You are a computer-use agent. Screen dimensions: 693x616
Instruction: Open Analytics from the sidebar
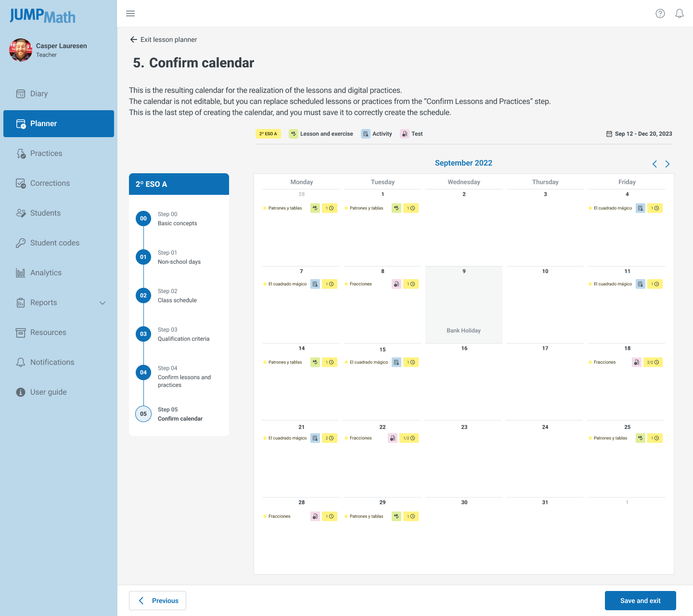coord(46,273)
